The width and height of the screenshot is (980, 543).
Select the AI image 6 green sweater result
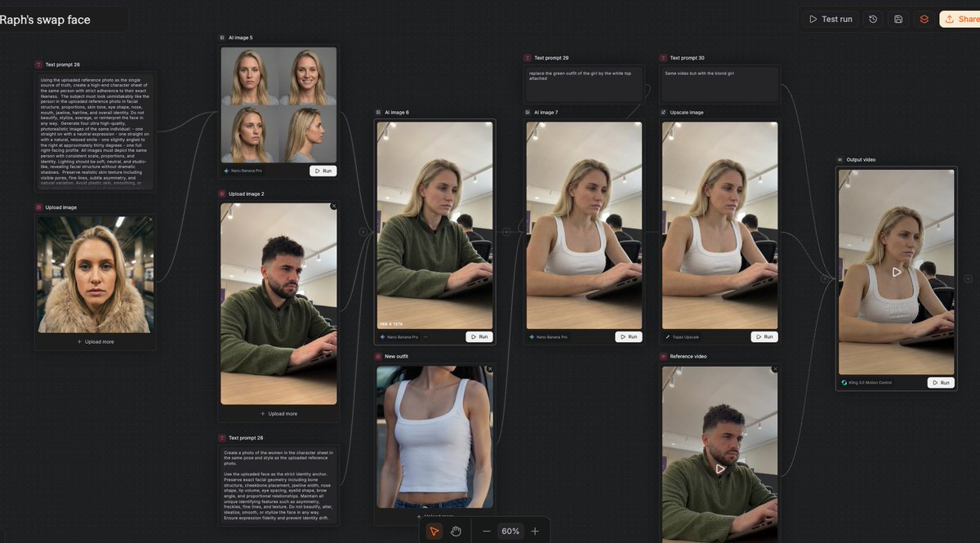[434, 225]
